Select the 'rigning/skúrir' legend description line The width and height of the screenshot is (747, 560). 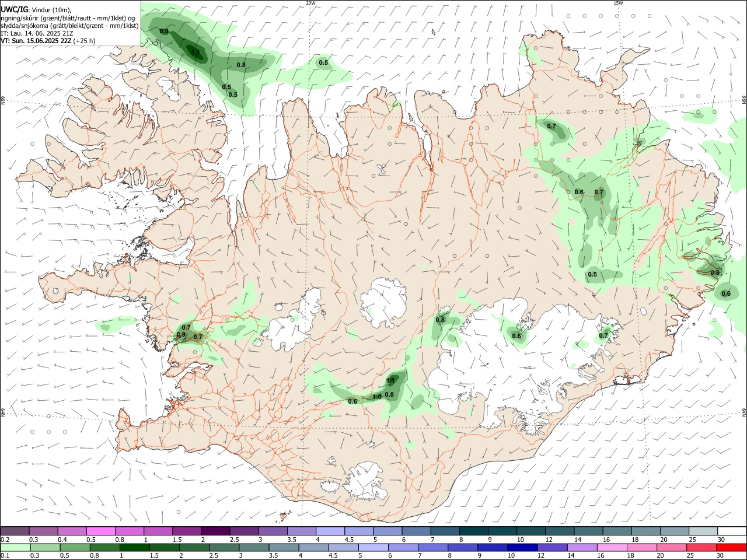point(68,17)
